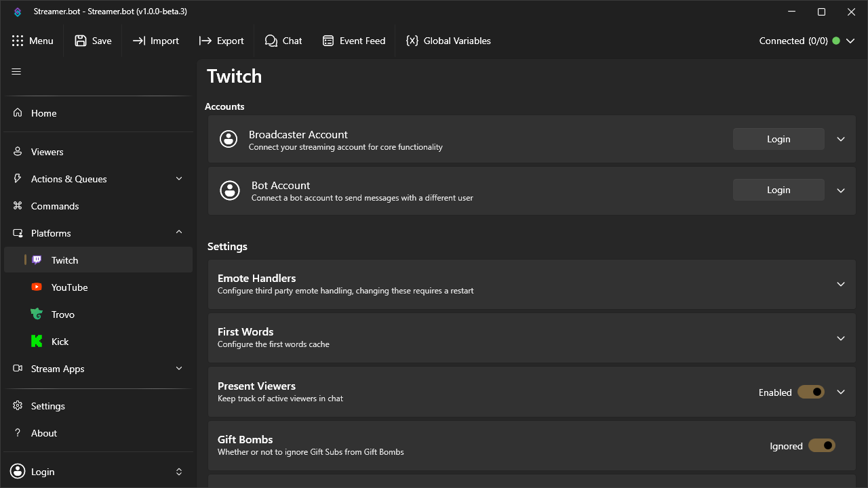Select the YouTube platform icon

coord(36,287)
